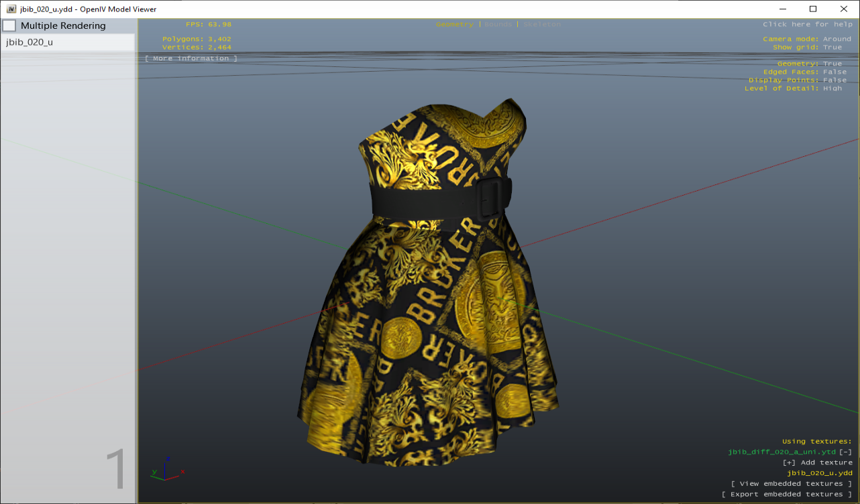Select the blue Z axis on the orientation gizmo
Viewport: 860px width, 504px height.
click(169, 457)
